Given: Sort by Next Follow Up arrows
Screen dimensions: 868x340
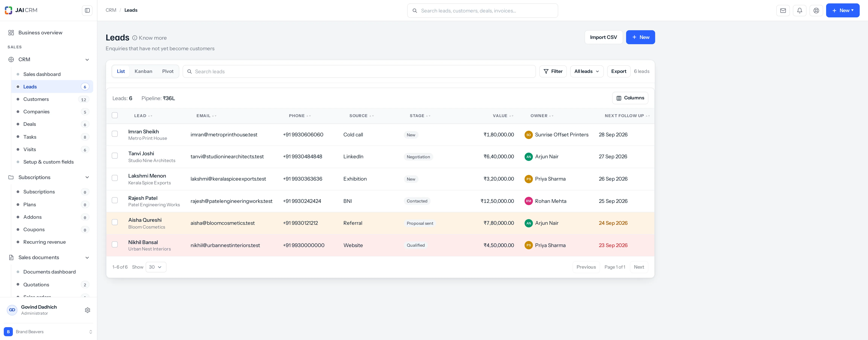Looking at the screenshot, I should (648, 116).
